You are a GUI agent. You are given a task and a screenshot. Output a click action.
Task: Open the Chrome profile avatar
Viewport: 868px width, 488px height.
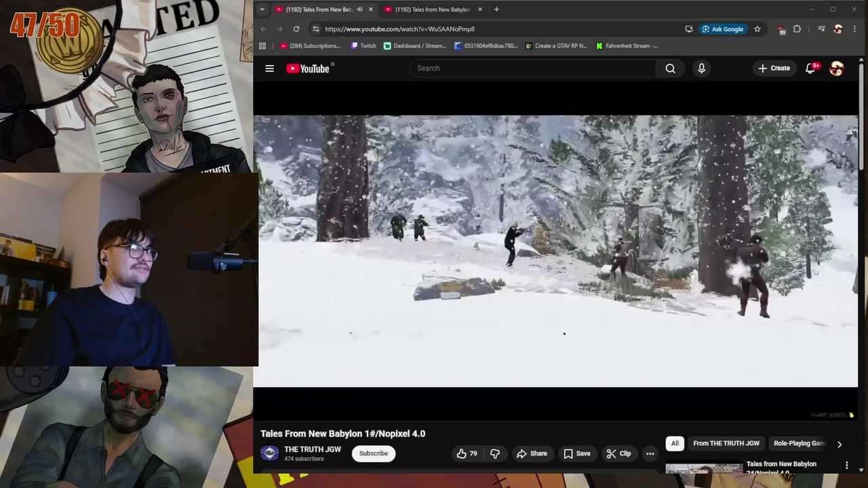point(838,29)
